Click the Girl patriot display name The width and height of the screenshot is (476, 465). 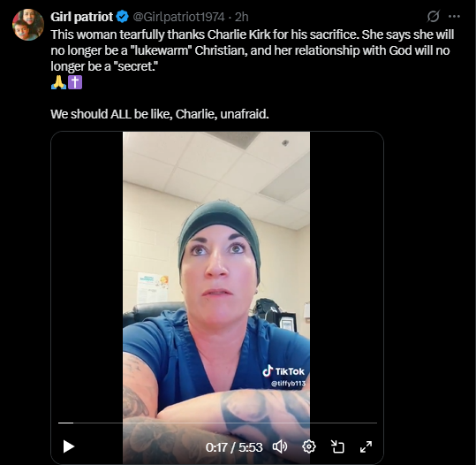pyautogui.click(x=81, y=17)
